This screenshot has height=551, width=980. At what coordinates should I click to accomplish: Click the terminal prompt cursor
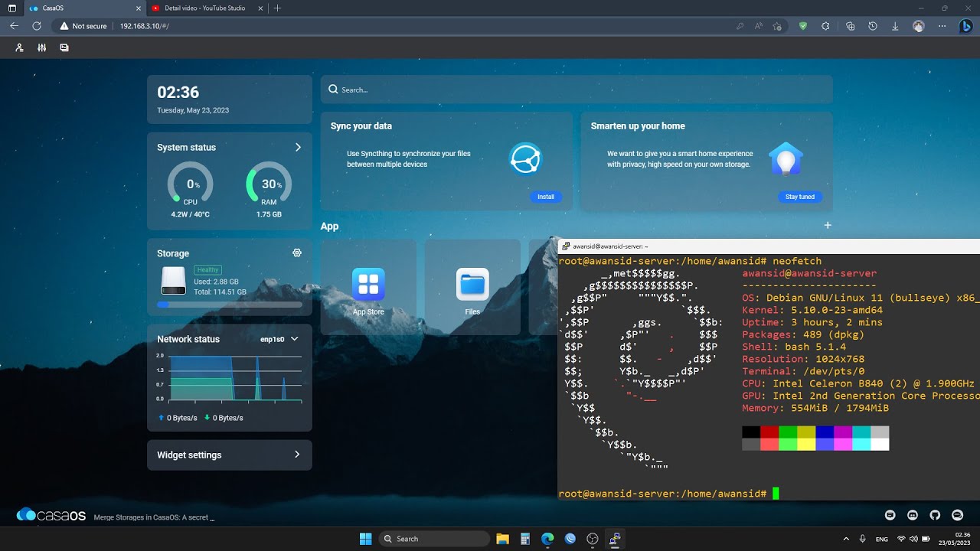tap(776, 494)
